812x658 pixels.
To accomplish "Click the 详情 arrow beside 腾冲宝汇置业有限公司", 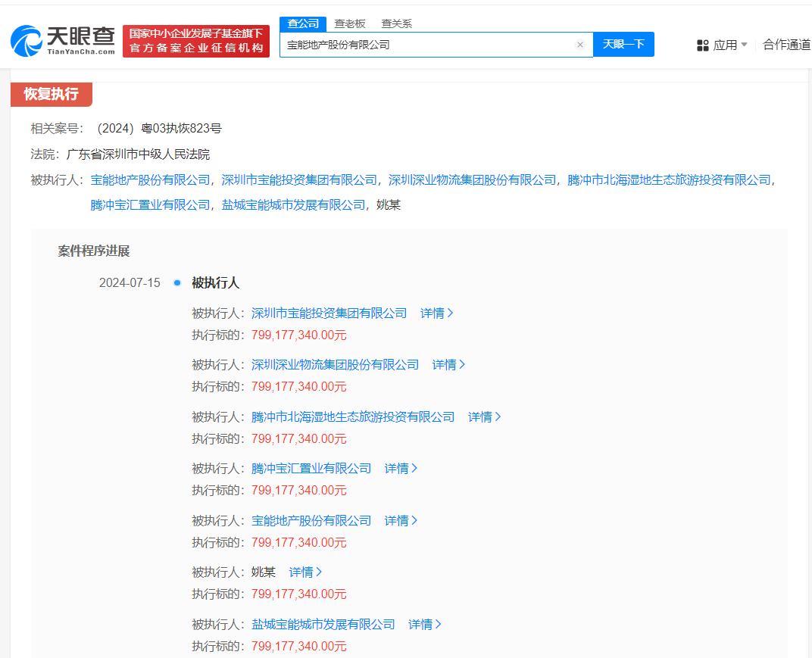I will [400, 468].
